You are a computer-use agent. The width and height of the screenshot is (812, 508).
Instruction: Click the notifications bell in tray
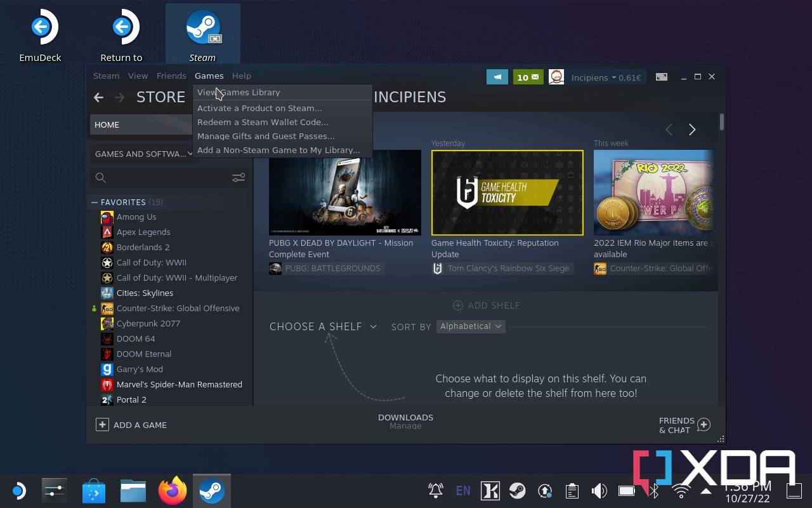435,491
